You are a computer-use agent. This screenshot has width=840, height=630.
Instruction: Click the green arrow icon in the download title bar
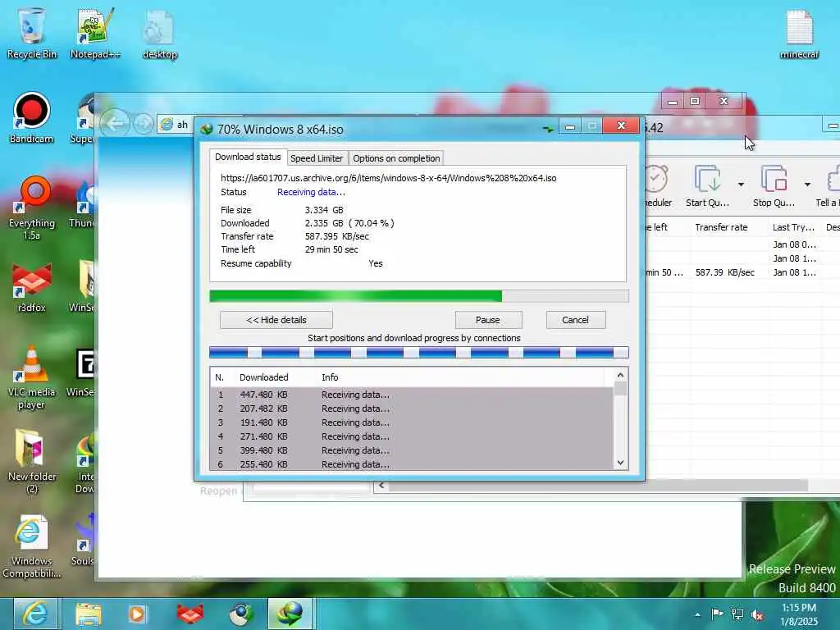pyautogui.click(x=548, y=129)
